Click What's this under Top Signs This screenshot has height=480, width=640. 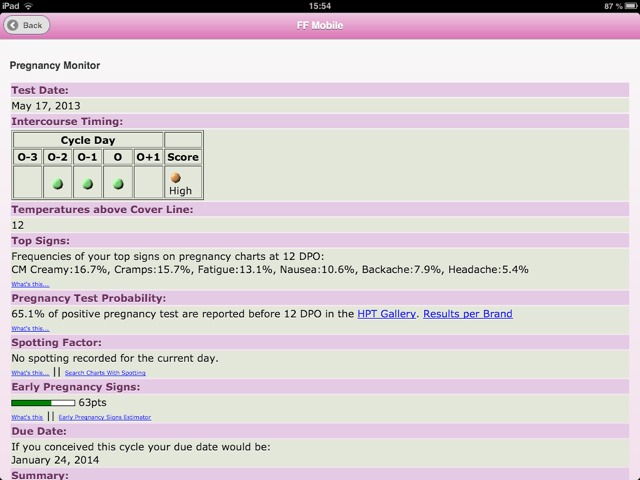[x=30, y=284]
